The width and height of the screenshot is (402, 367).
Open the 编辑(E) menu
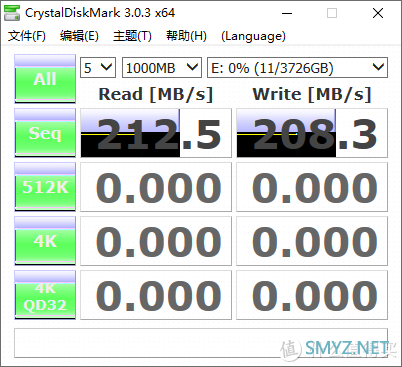(79, 36)
